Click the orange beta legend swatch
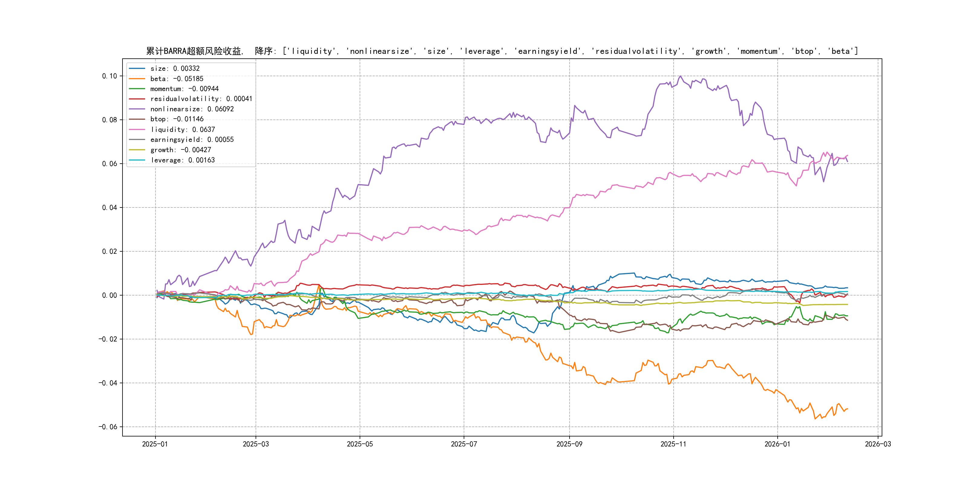Image resolution: width=980 pixels, height=490 pixels. [x=137, y=79]
